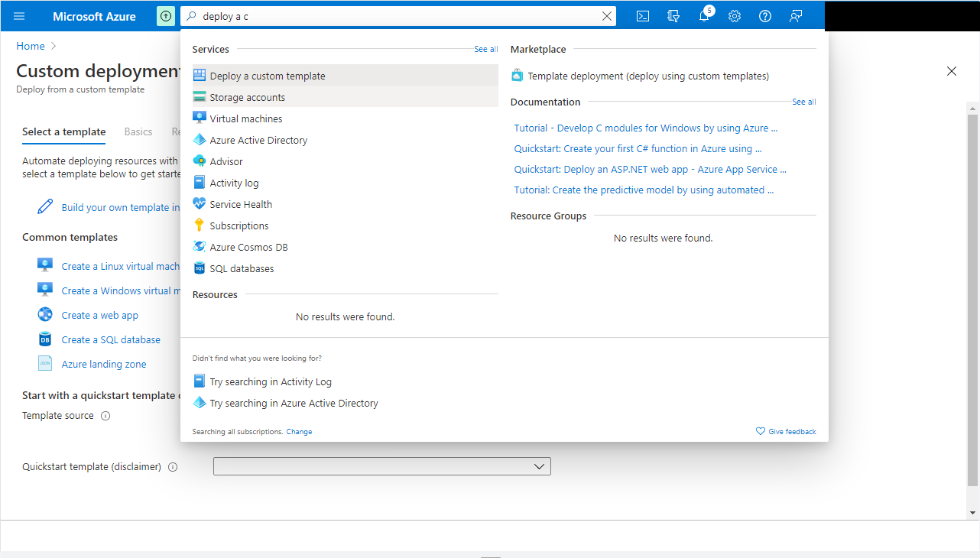Click the Microsoft Azure brand title
The image size is (980, 558).
(95, 16)
